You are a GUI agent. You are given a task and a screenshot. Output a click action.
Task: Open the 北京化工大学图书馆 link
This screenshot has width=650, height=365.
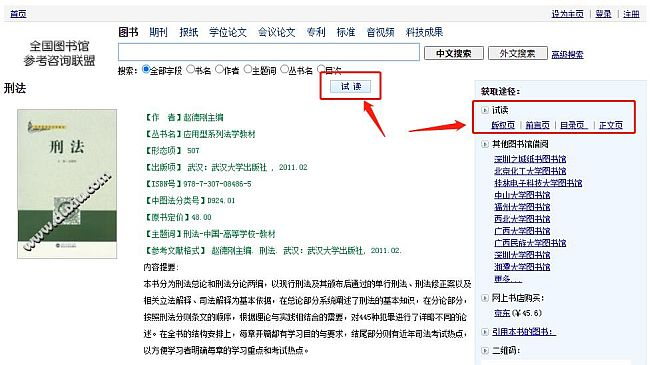tap(530, 170)
